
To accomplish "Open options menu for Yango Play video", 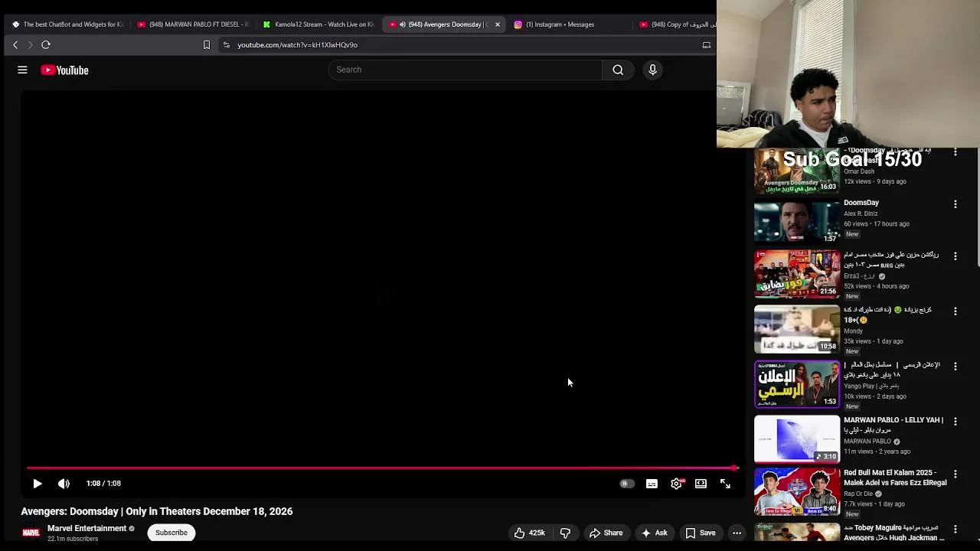I will (x=955, y=367).
